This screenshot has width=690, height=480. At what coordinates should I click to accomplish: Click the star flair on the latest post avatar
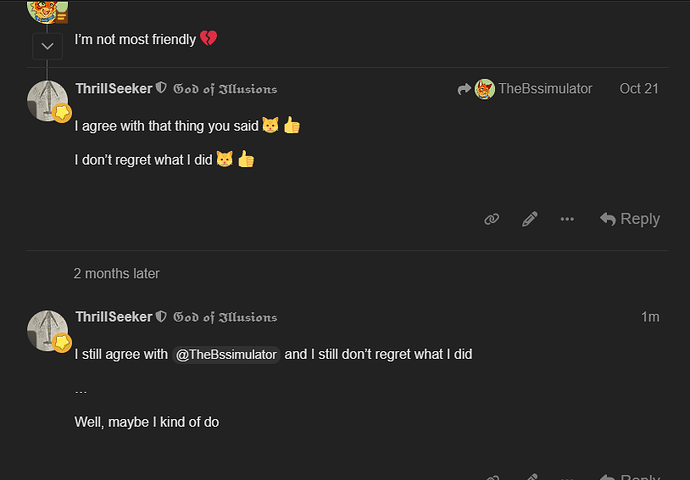[61, 343]
